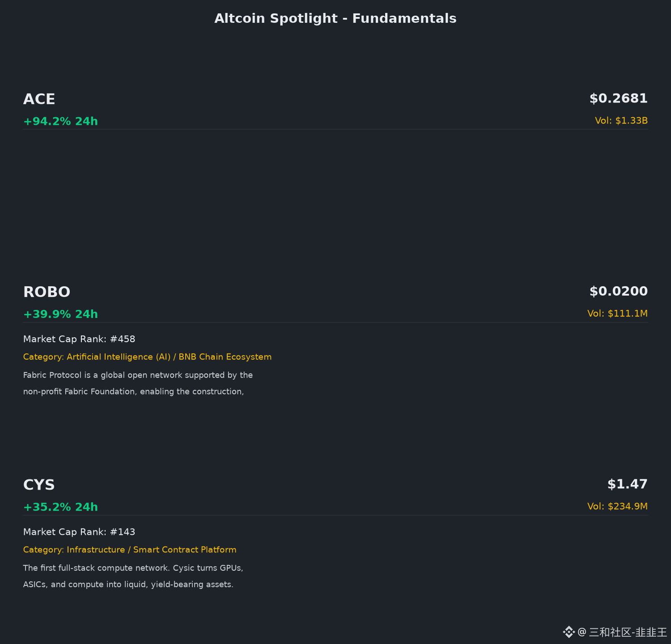
Task: Click the ACE price $0.2681
Action: (619, 98)
